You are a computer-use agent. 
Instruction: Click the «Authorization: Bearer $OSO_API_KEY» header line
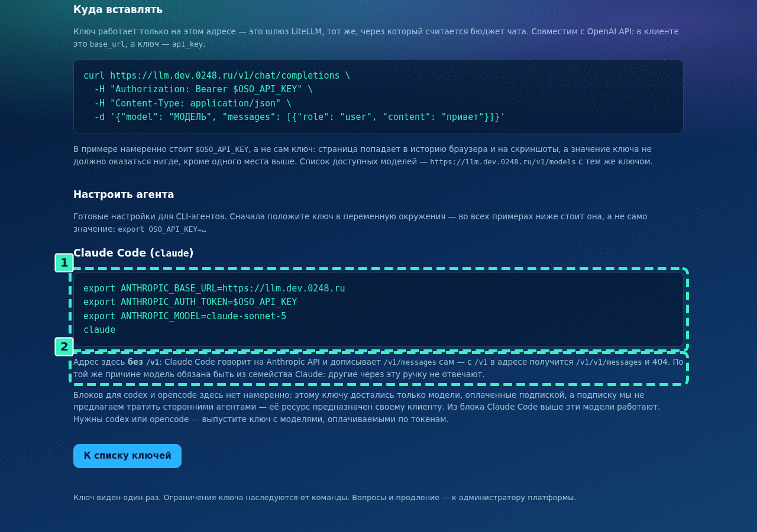[203, 89]
